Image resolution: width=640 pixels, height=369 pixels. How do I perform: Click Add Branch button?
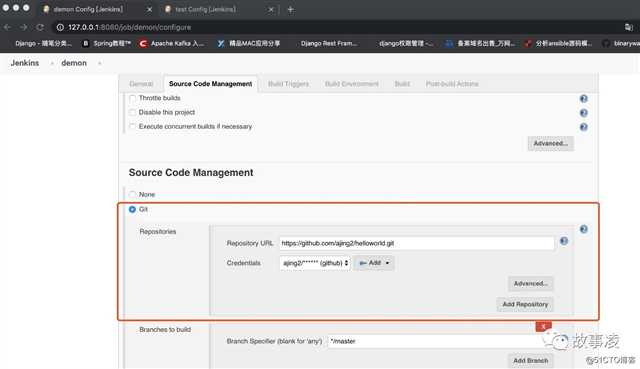pyautogui.click(x=531, y=361)
